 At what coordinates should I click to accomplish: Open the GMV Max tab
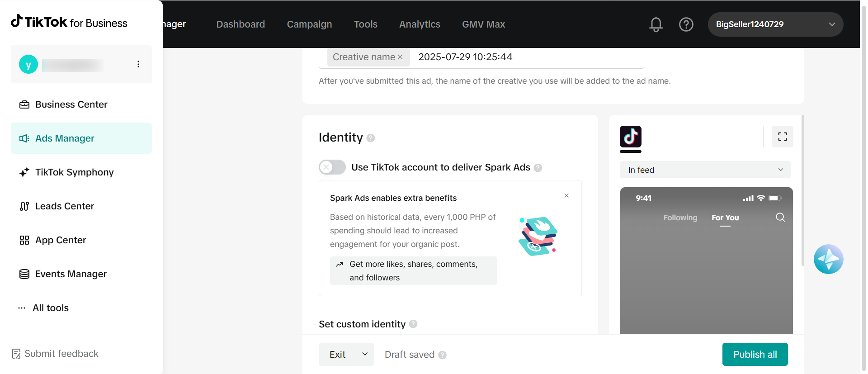[x=483, y=24]
